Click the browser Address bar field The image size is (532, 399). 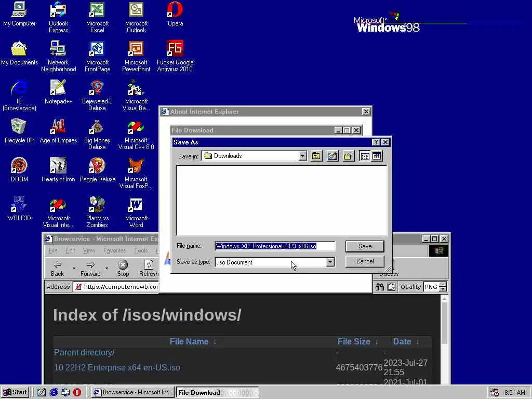coord(116,287)
